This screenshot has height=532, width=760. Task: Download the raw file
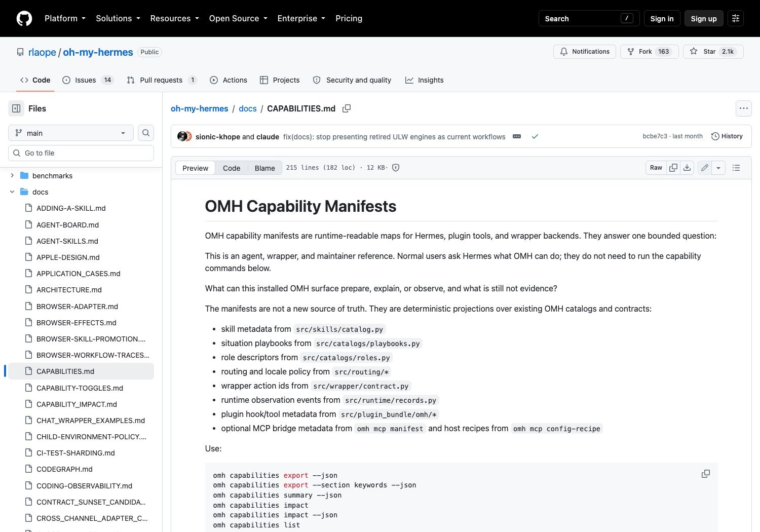[687, 168]
